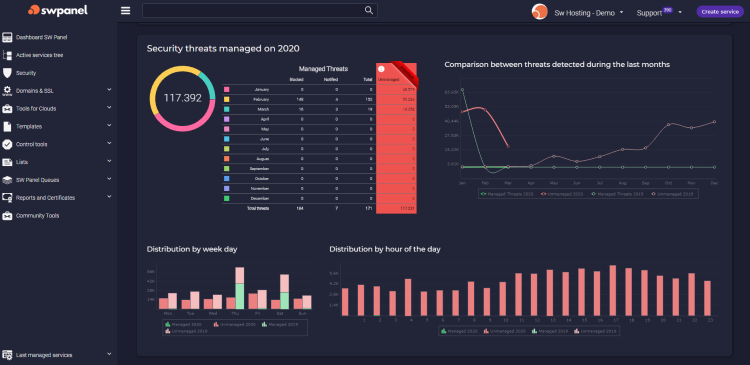Screen dimensions: 750x365
Task: Click the Tools for Clouds icon
Action: [x=7, y=109]
